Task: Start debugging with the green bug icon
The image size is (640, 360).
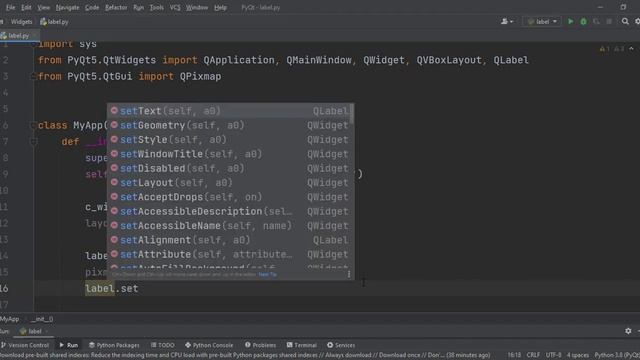Action: point(584,22)
